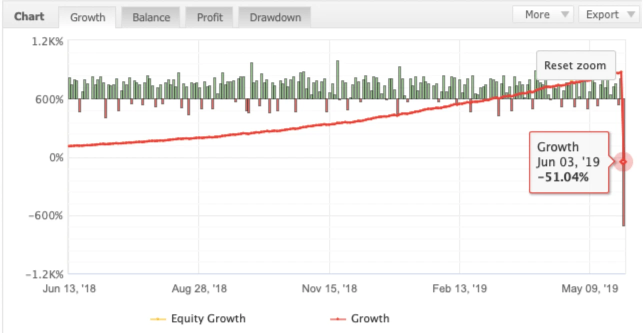Show the Drawdown tab
644x333 pixels.
coord(275,17)
